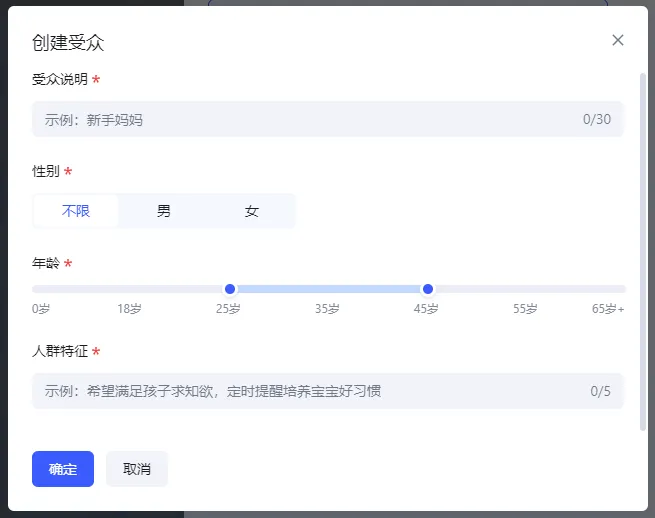This screenshot has width=655, height=518.
Task: Click the right age slider handle at 45岁
Action: pos(428,289)
